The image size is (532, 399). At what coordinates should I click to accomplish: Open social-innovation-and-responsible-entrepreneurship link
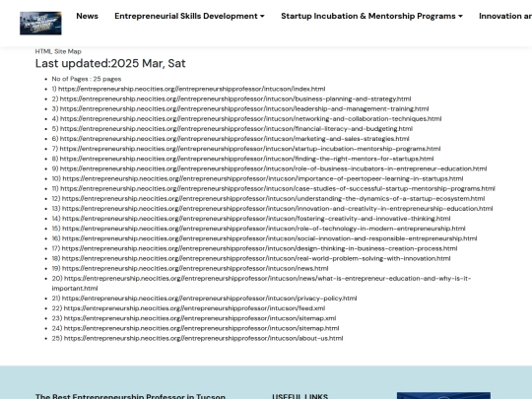coord(269,238)
